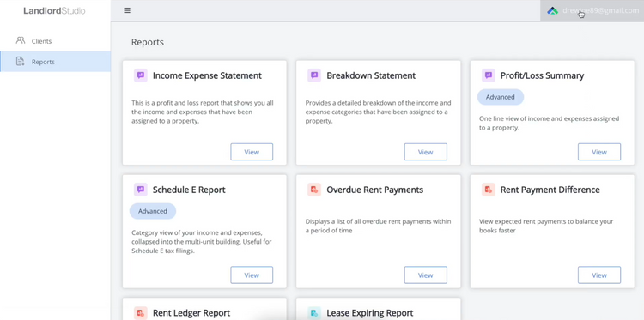View the Schedule E Report
Viewport: 644px width, 320px height.
click(x=252, y=275)
